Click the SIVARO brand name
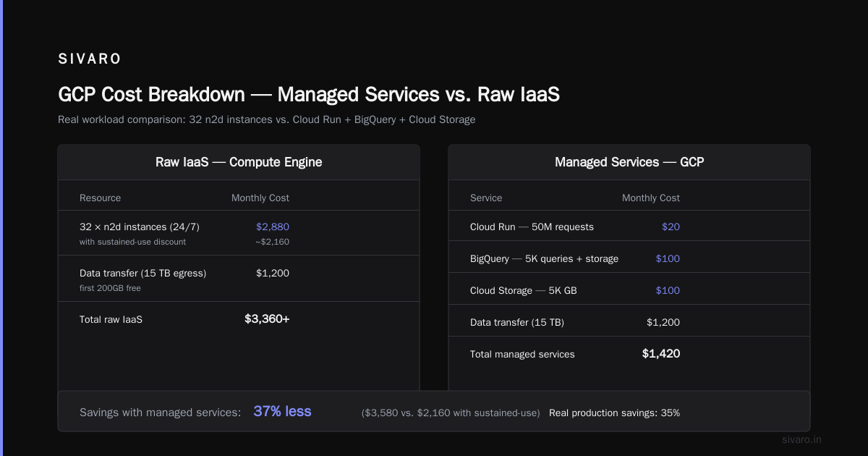The image size is (868, 456). pyautogui.click(x=90, y=59)
